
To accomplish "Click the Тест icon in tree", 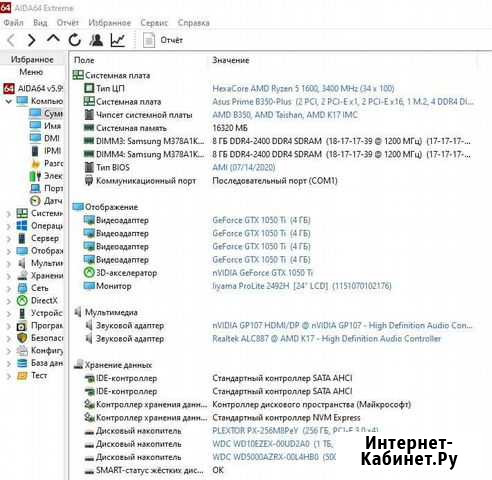I will click(x=22, y=376).
